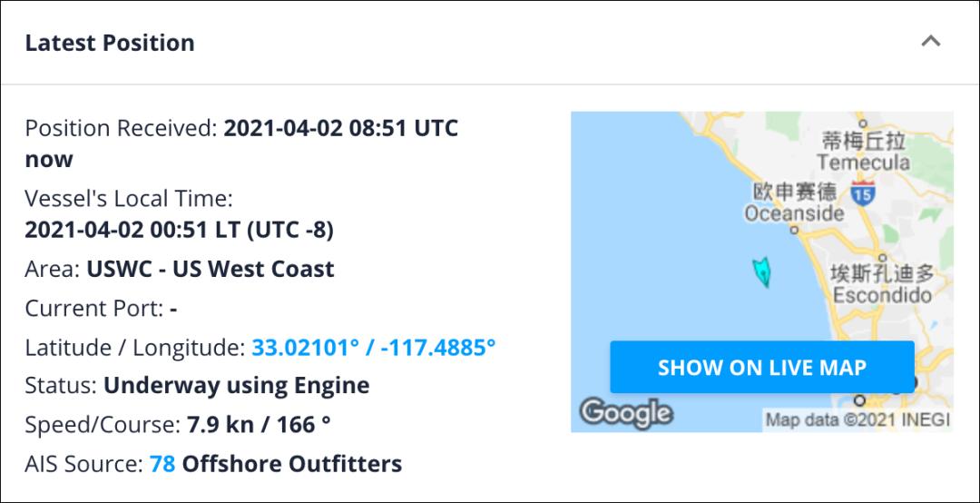Collapse the Latest Position panel chevron
The width and height of the screenshot is (980, 503).
931,42
